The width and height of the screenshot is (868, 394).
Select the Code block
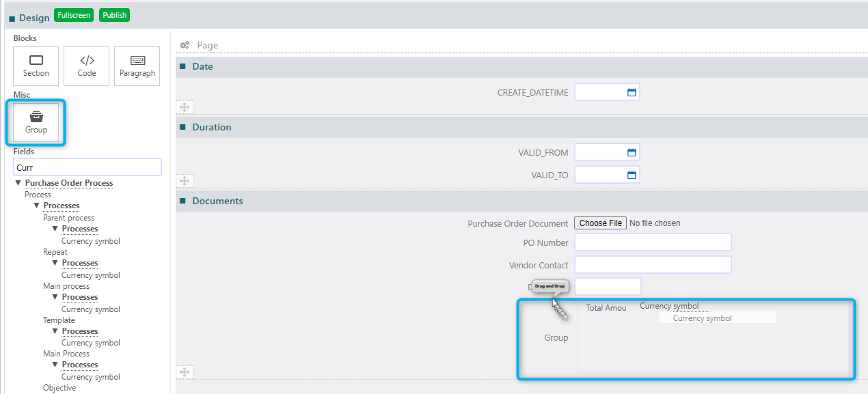87,66
